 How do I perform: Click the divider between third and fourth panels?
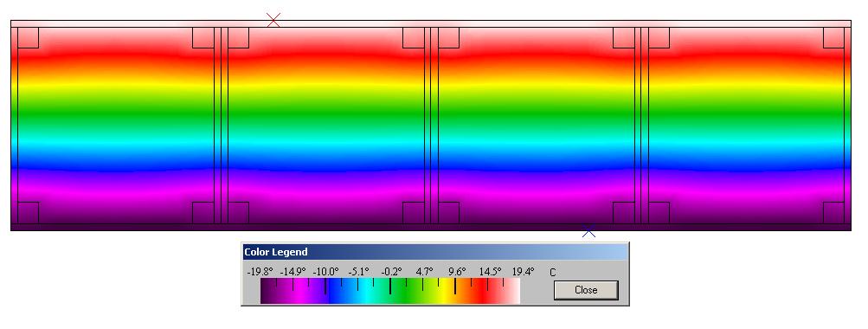point(641,126)
